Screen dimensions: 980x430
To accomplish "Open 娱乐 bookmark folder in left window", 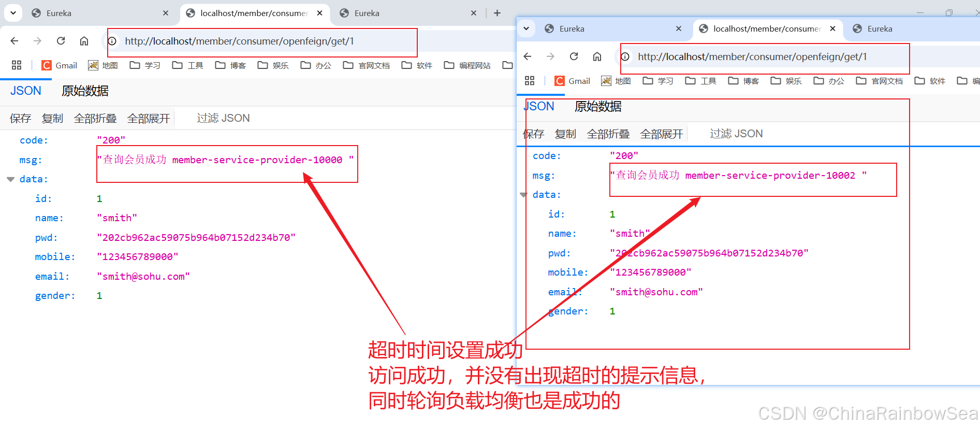I will coord(273,65).
